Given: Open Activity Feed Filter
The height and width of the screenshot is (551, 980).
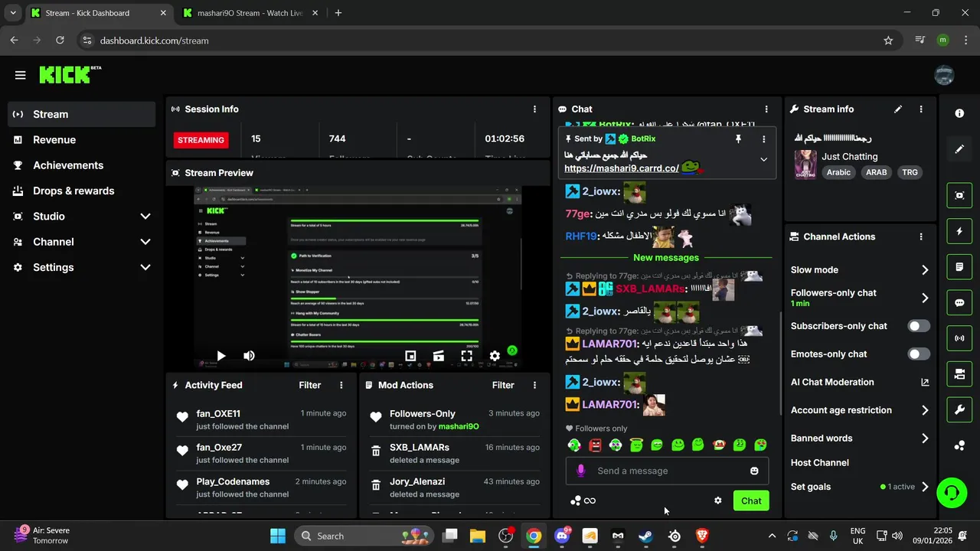Looking at the screenshot, I should 310,385.
